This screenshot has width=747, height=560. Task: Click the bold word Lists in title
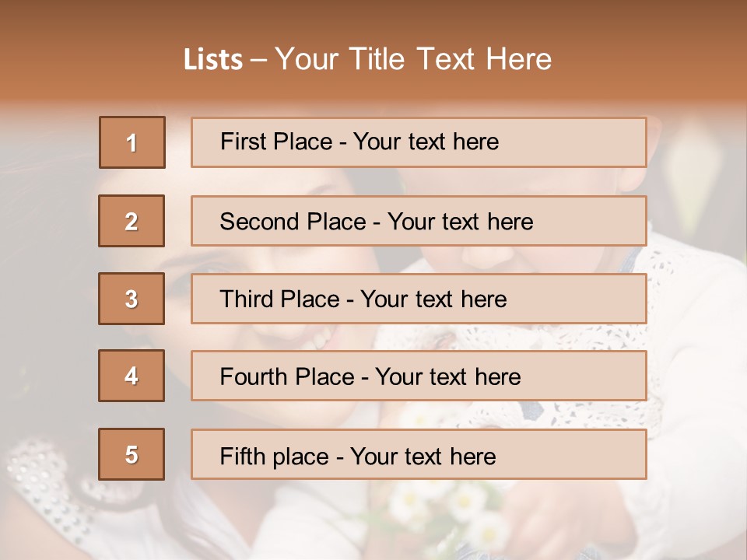(213, 60)
